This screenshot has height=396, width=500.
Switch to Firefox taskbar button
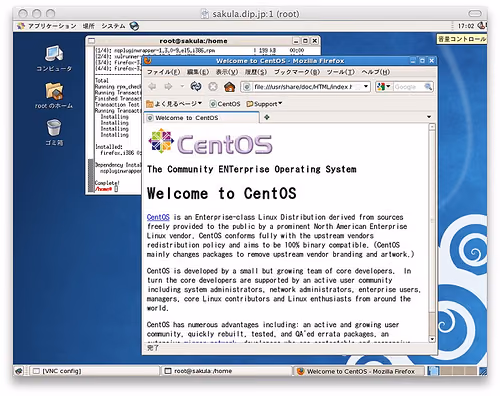click(359, 371)
